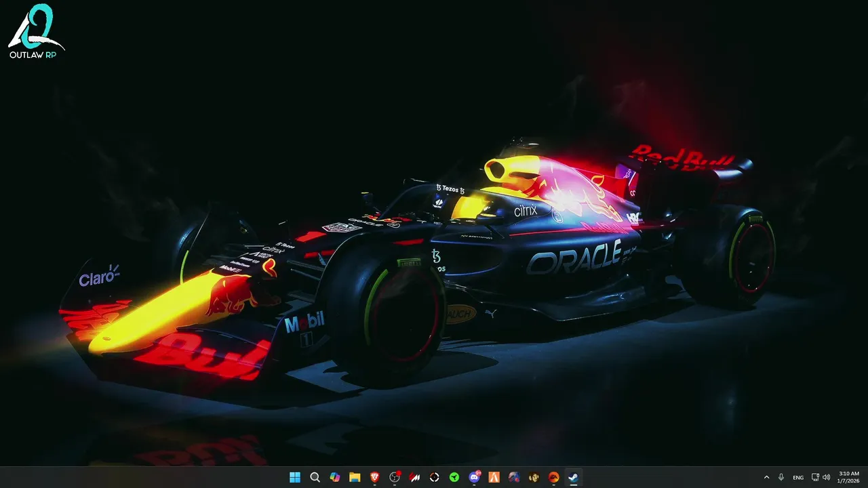Open Discord with notification badge
Viewport: 868px width, 488px height.
click(x=474, y=477)
